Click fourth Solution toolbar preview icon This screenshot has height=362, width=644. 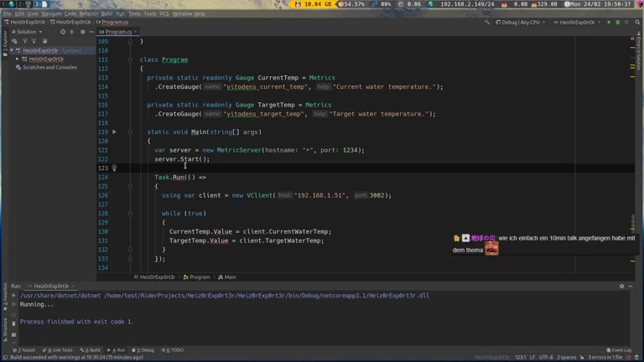pos(44,41)
